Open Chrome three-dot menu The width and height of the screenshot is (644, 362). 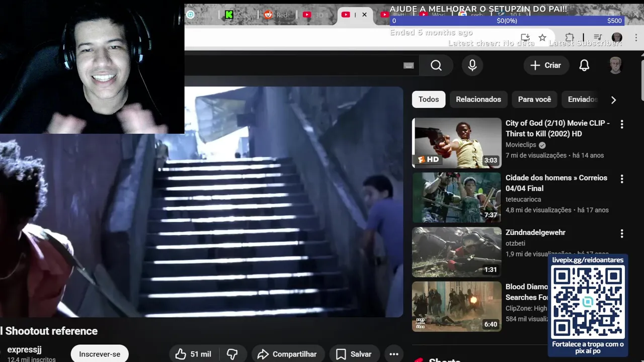coord(635,38)
